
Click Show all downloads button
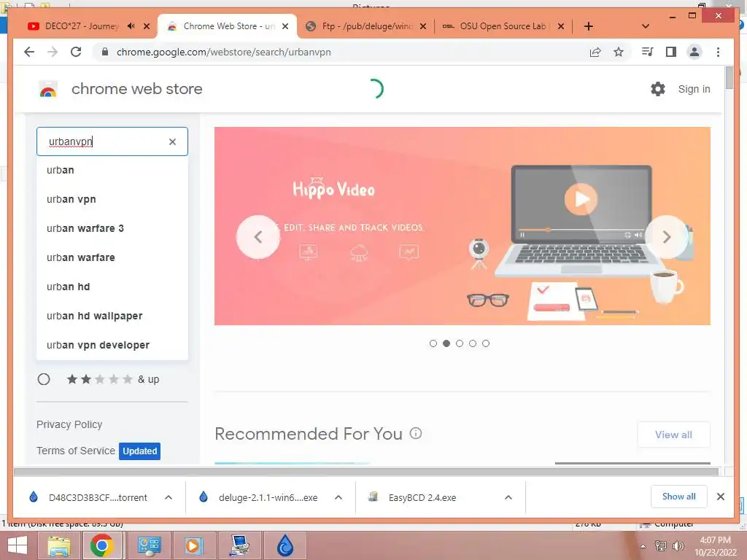678,497
